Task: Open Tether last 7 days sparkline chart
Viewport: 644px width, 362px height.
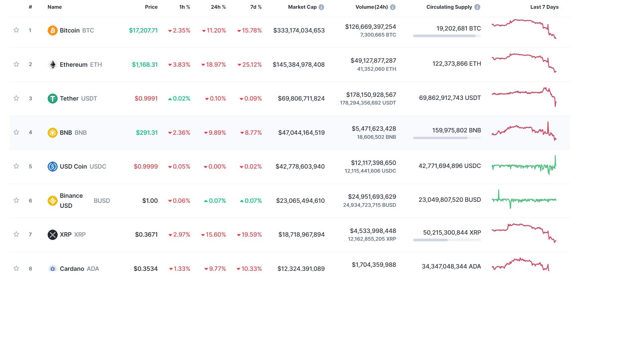Action: [x=524, y=97]
